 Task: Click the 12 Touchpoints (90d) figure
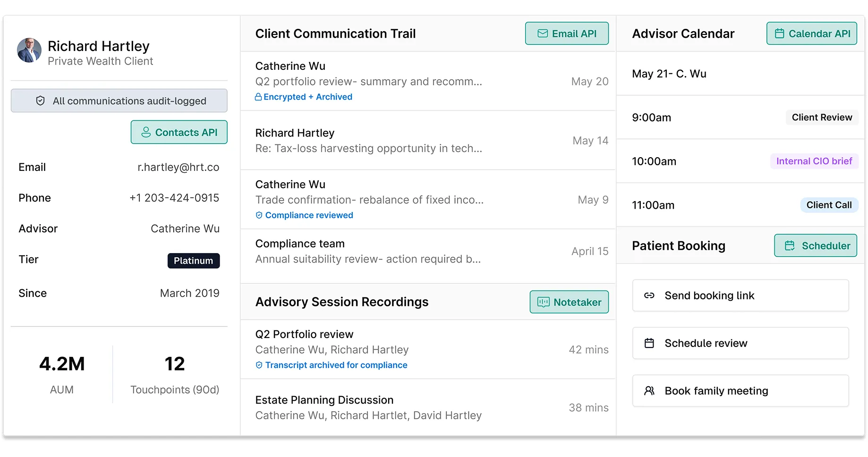click(x=175, y=364)
